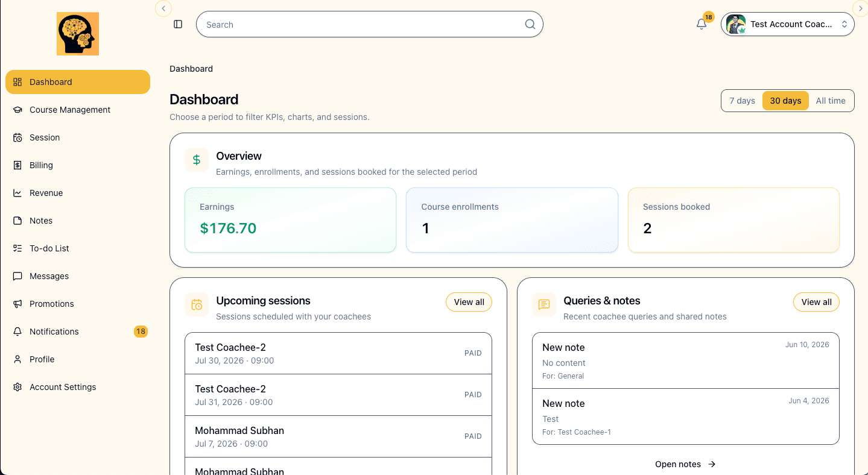Open the Test Account Coach dropdown

click(x=788, y=24)
